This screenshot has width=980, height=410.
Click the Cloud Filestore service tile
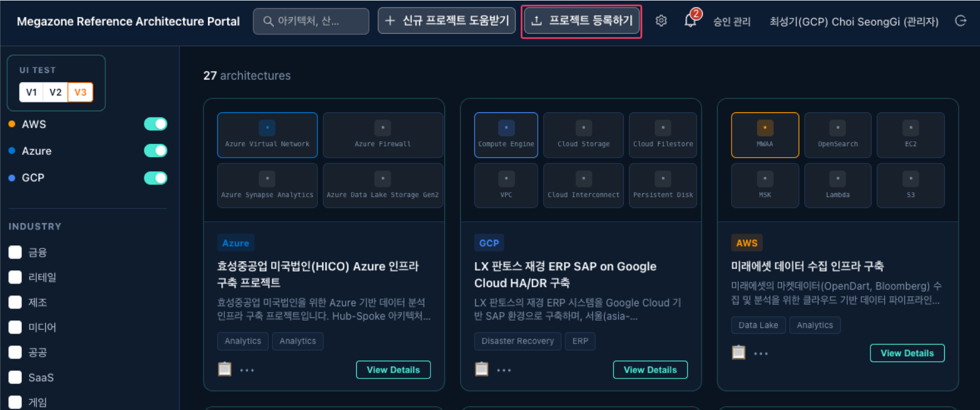tap(663, 135)
